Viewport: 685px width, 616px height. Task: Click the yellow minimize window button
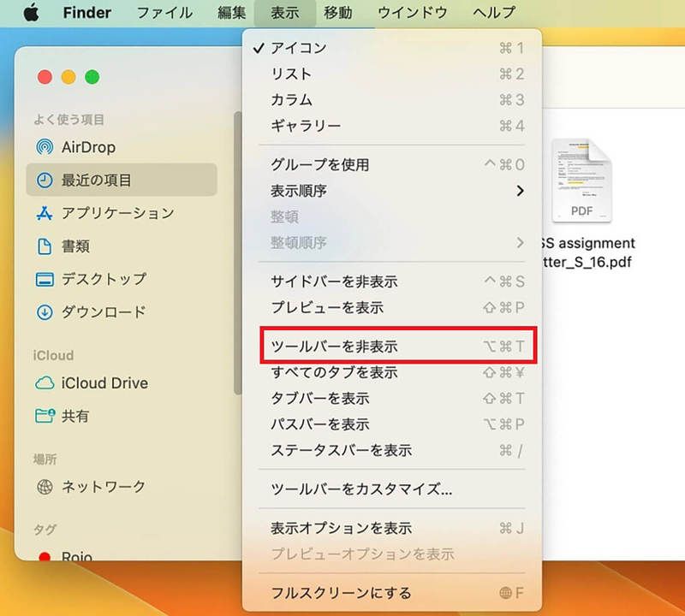[68, 77]
